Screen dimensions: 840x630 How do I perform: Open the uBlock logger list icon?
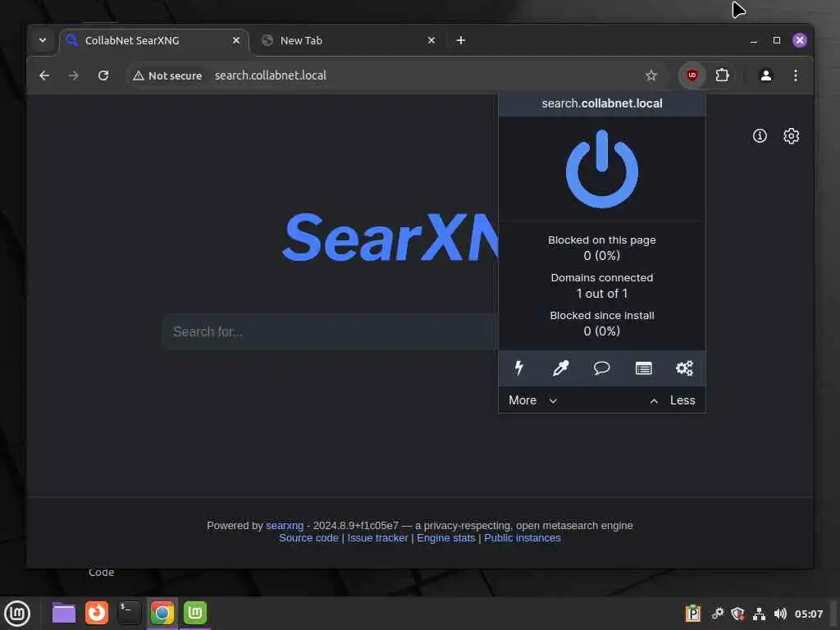coord(643,368)
